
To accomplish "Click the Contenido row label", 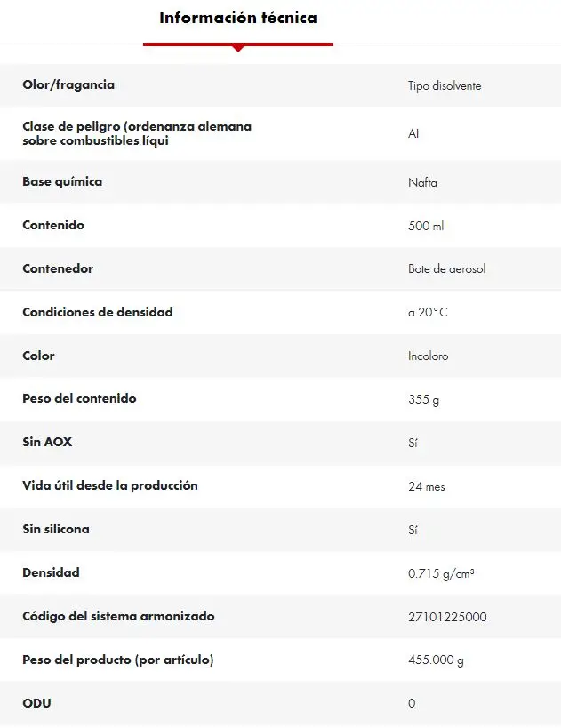I will [x=53, y=226].
